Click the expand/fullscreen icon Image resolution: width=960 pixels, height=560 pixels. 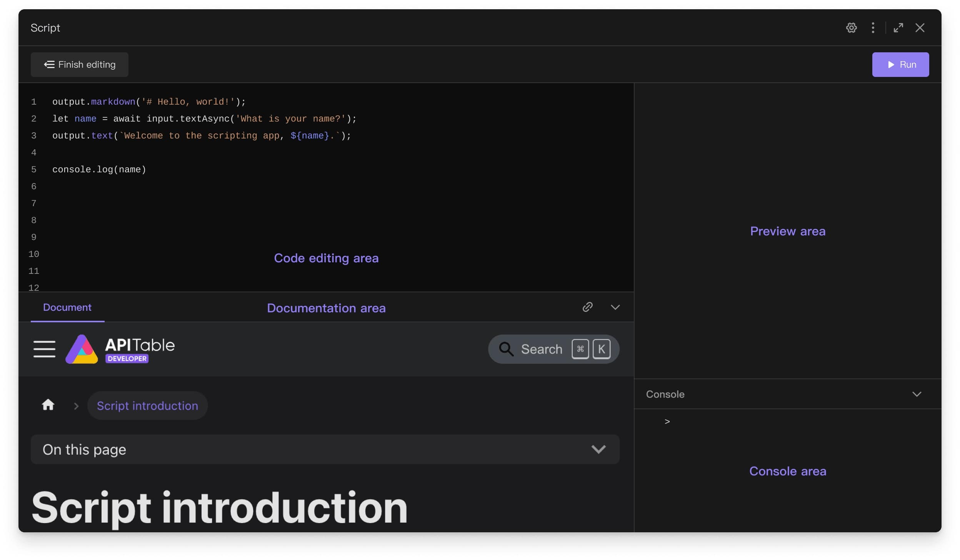(x=897, y=27)
